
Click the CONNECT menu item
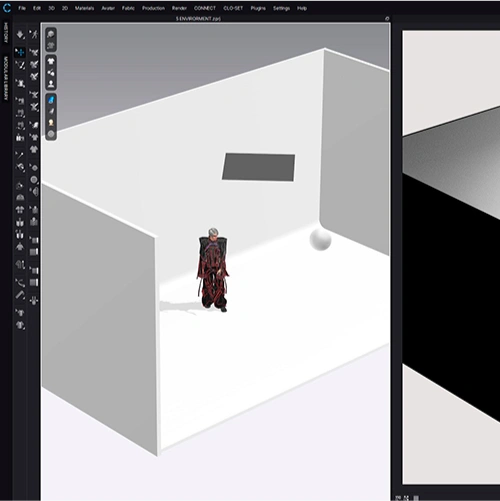205,8
